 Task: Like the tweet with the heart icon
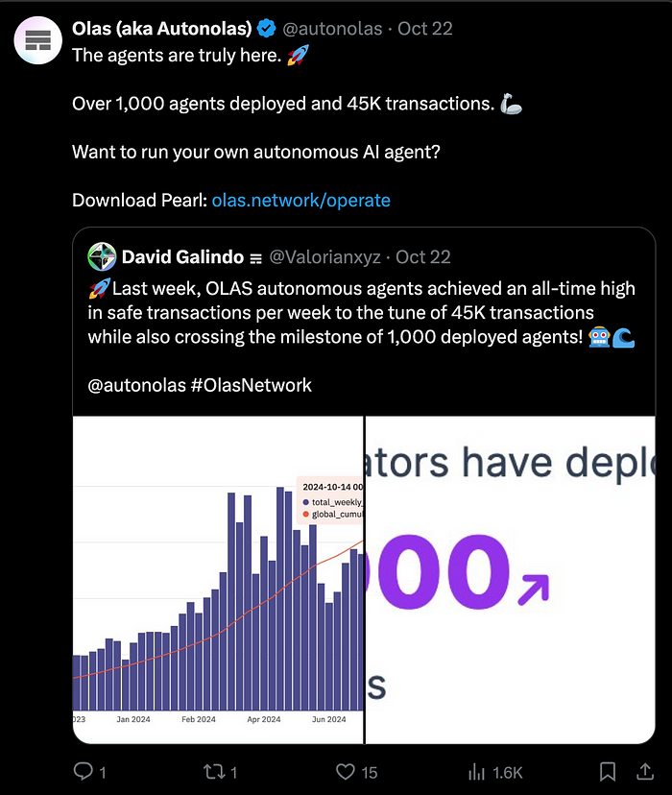(x=346, y=772)
